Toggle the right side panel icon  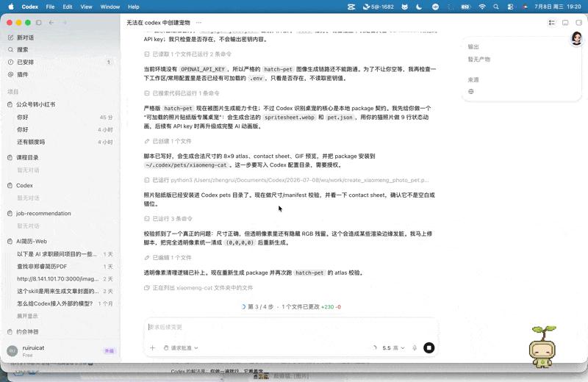578,23
